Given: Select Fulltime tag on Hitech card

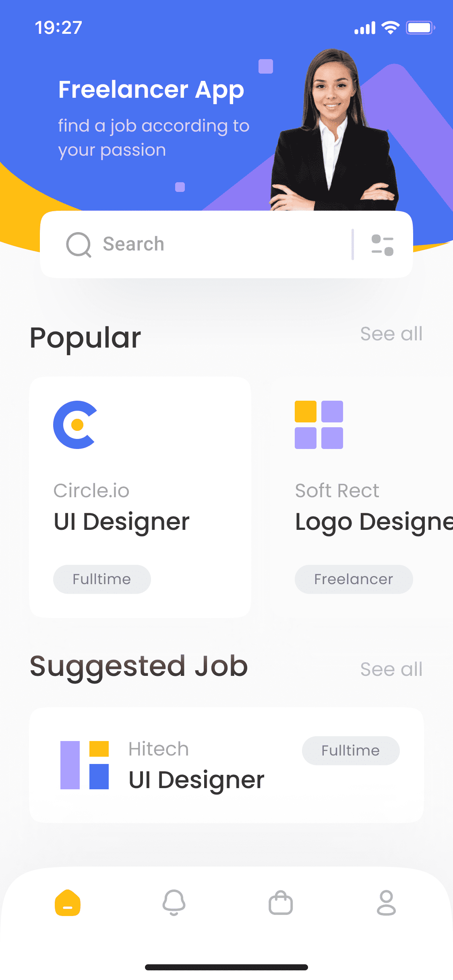Looking at the screenshot, I should coord(351,751).
